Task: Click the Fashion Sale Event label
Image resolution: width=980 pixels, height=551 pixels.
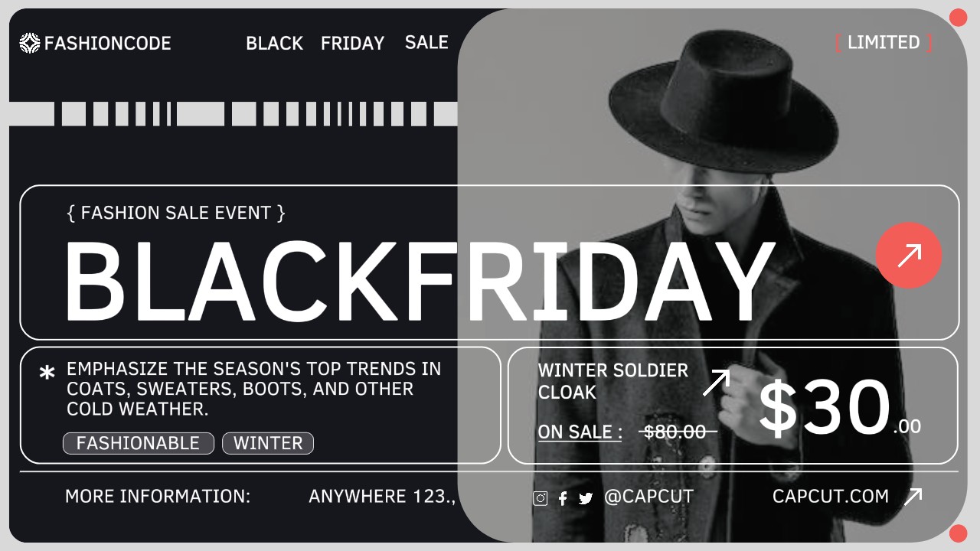Action: [176, 213]
